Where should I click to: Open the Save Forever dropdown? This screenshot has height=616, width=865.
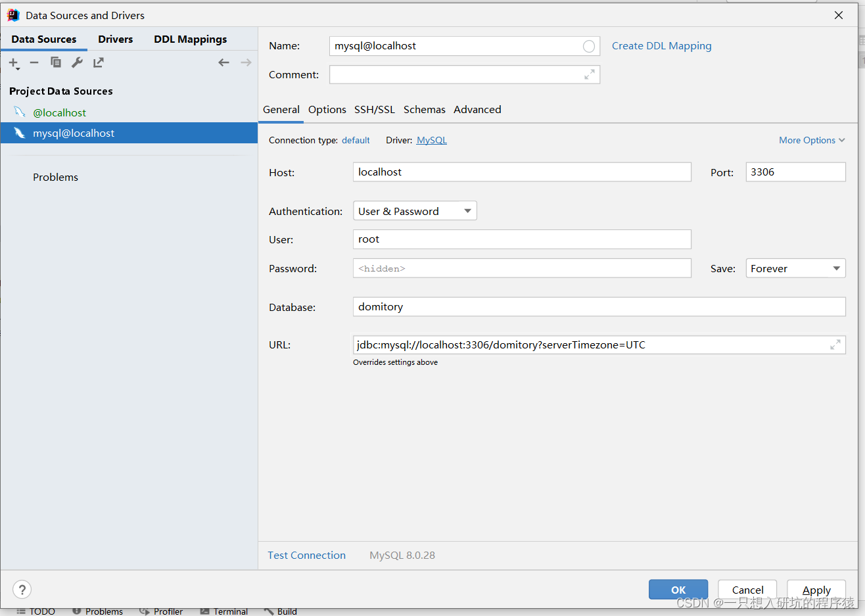tap(795, 268)
